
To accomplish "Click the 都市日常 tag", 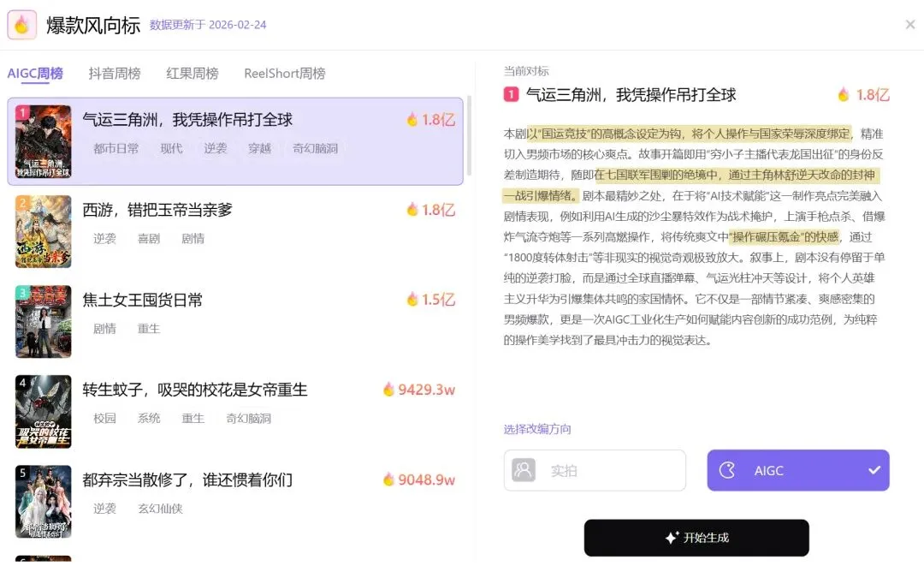I will coord(116,149).
